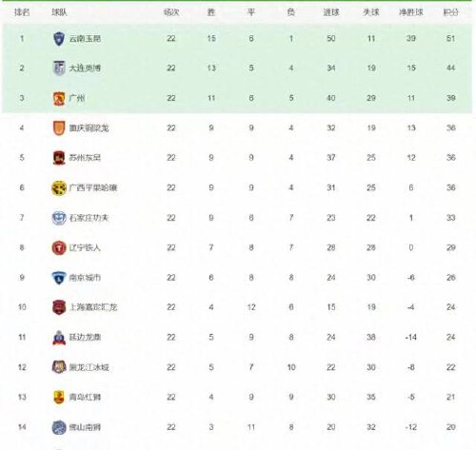Click the 广西平果哈嘹 yellow logo
The width and height of the screenshot is (476, 450).
tap(59, 188)
